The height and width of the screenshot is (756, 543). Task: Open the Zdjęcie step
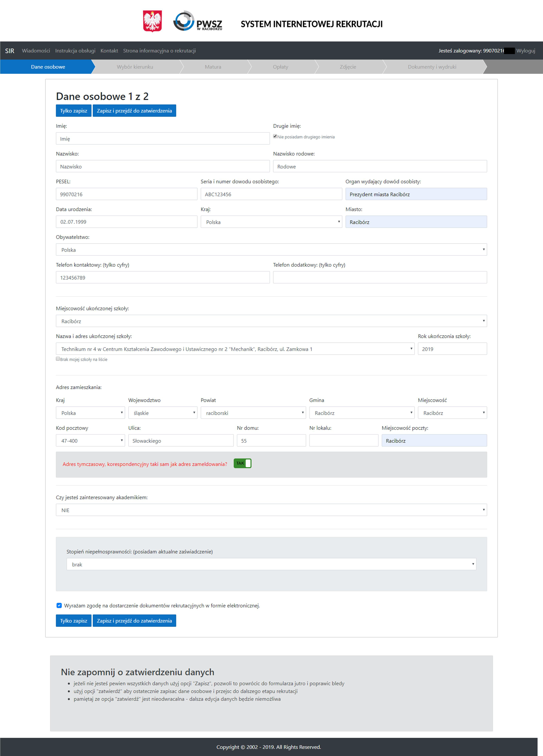point(348,67)
